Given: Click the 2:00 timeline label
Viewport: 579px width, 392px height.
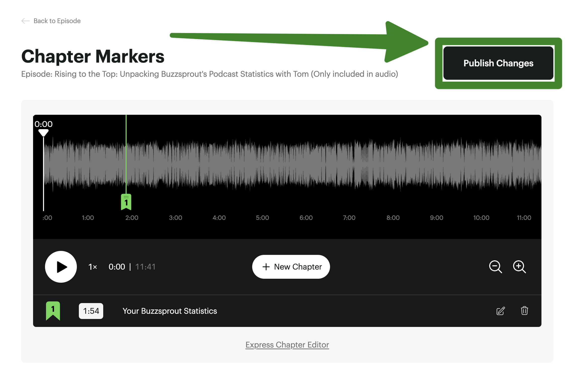Looking at the screenshot, I should pos(132,218).
